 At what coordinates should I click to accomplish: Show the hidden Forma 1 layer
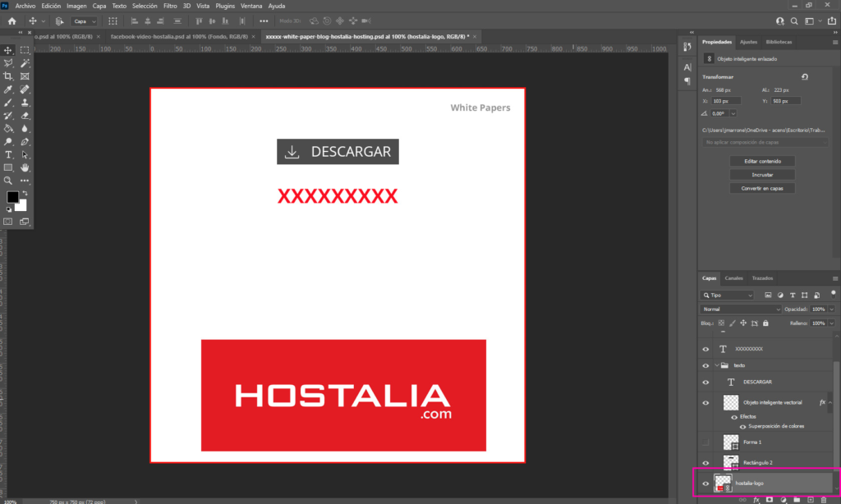coord(705,442)
